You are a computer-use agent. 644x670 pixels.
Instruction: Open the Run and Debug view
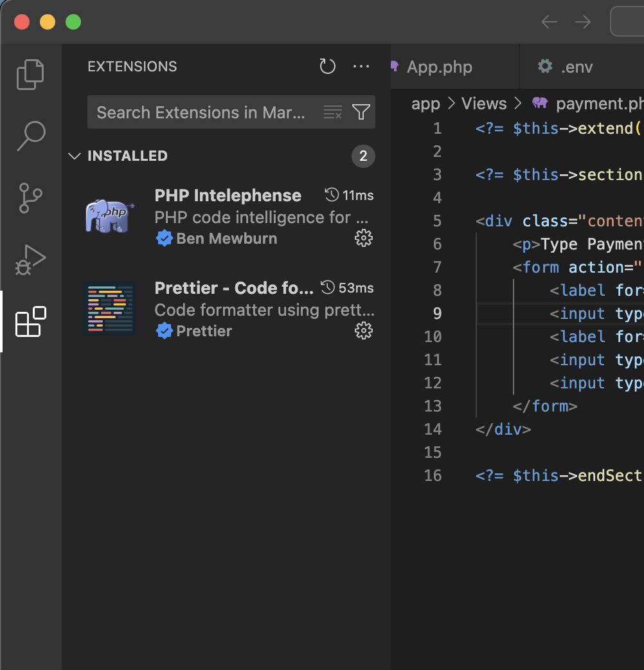coord(30,260)
